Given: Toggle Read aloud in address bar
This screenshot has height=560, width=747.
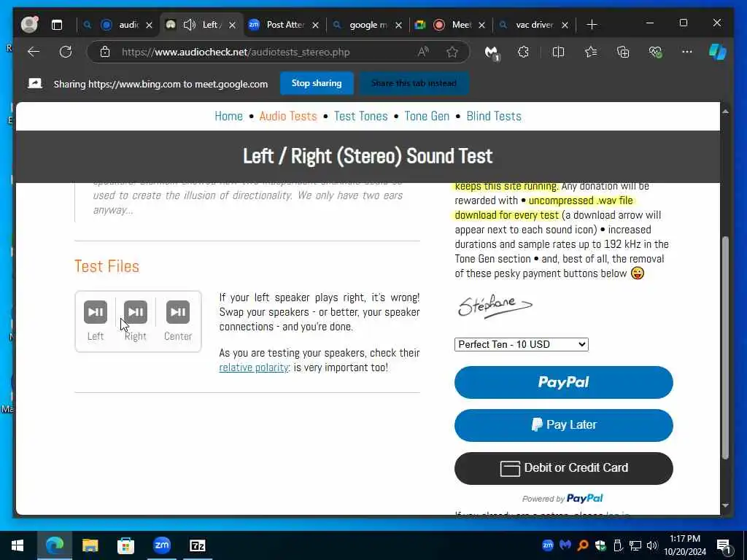Looking at the screenshot, I should point(422,52).
